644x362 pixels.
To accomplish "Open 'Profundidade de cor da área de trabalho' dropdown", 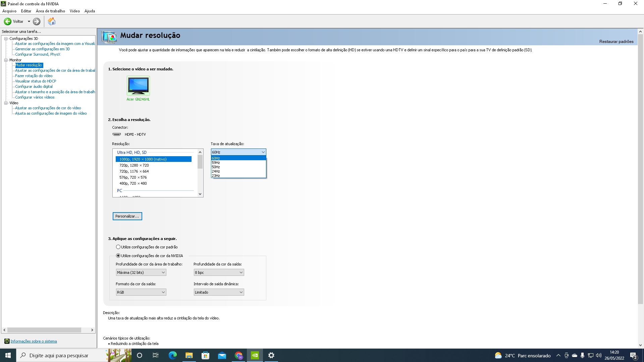I will coord(141,273).
